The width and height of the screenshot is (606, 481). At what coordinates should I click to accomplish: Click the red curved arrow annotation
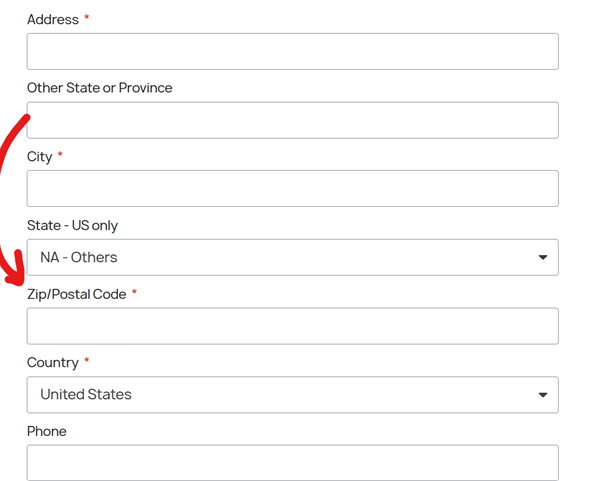(10, 200)
